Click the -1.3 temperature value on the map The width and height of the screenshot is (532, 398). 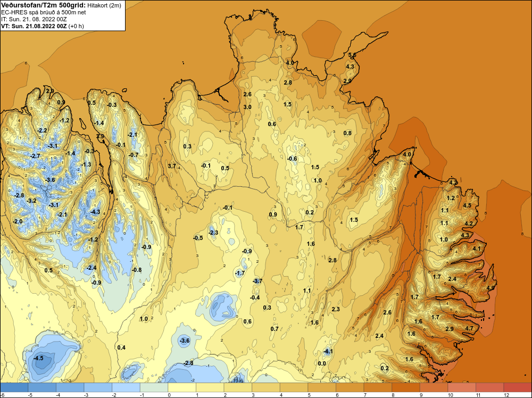click(87, 164)
